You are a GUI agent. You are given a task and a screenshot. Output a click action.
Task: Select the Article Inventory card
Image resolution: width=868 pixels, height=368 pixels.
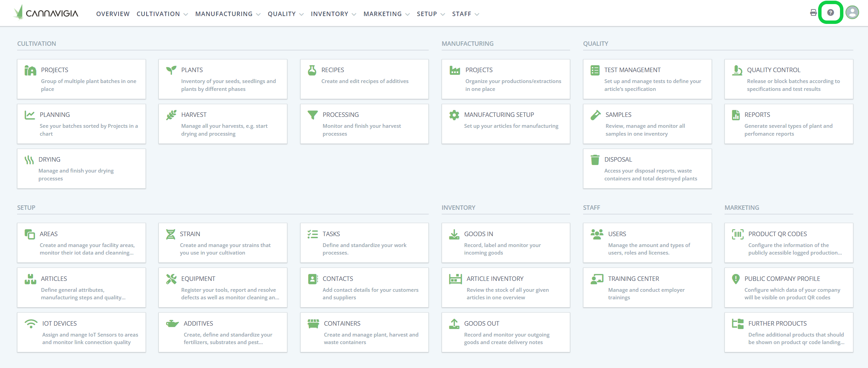(x=506, y=287)
